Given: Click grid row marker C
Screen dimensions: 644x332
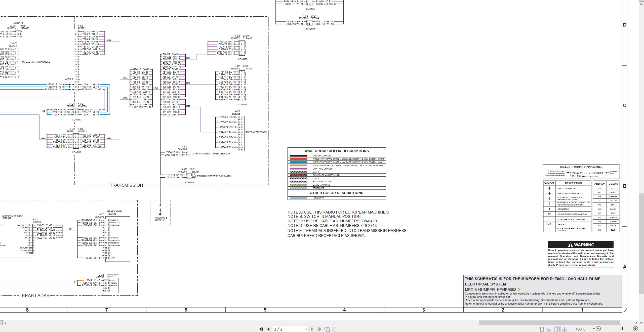Looking at the screenshot, I should point(625,105).
